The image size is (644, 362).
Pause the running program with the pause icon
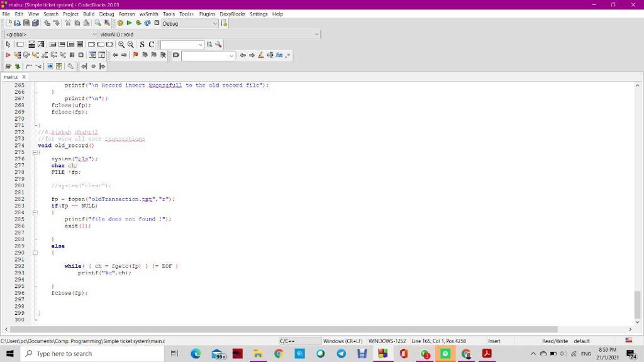click(x=72, y=55)
